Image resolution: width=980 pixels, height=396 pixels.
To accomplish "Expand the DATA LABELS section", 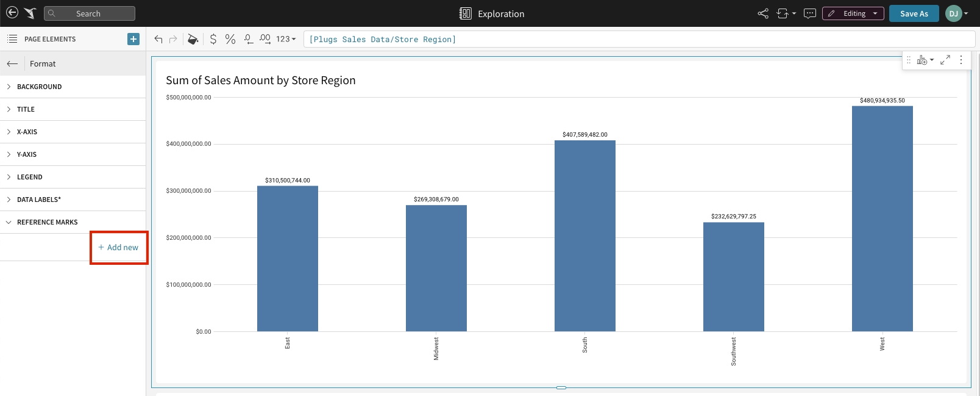I will click(39, 200).
